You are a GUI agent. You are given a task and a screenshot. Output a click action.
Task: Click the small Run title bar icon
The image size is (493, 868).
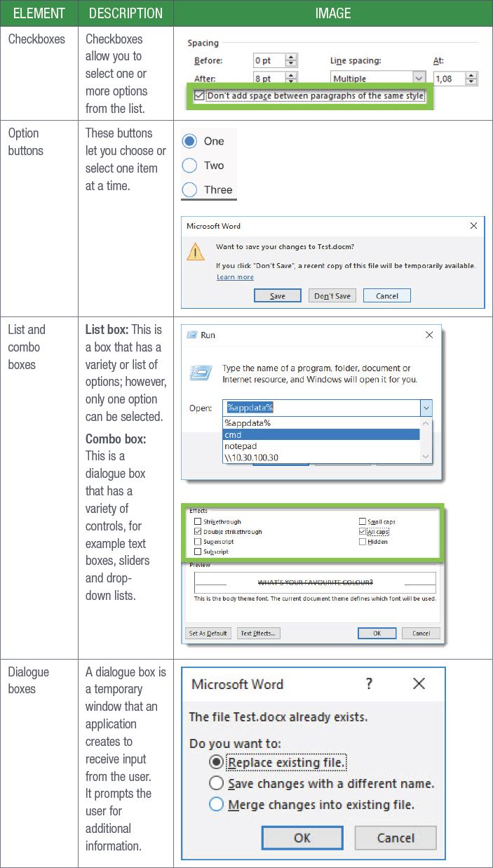pyautogui.click(x=191, y=335)
